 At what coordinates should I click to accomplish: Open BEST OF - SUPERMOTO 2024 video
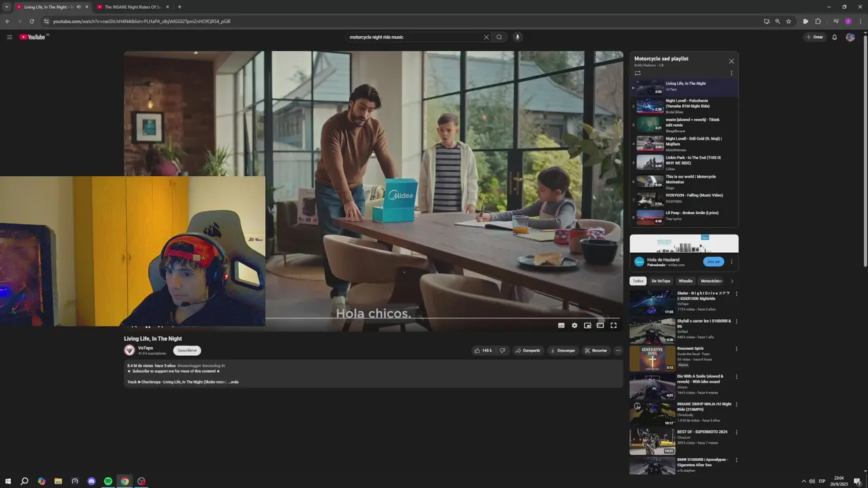tap(652, 442)
